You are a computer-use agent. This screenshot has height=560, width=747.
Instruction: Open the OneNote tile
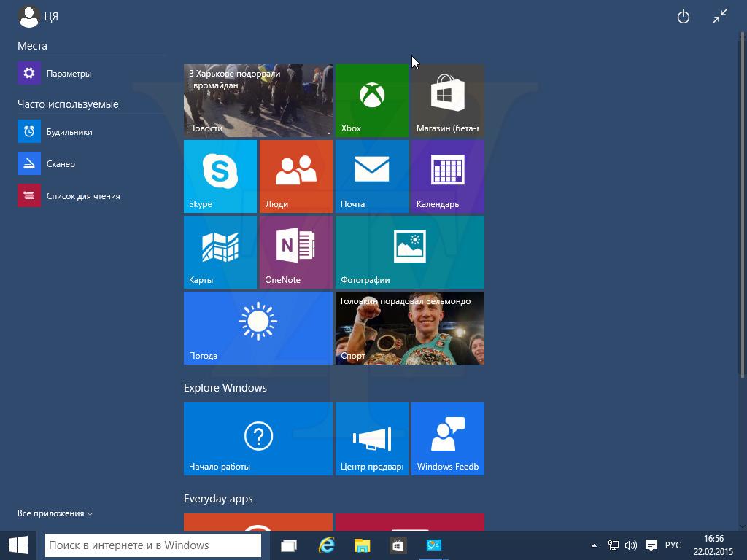(x=295, y=252)
